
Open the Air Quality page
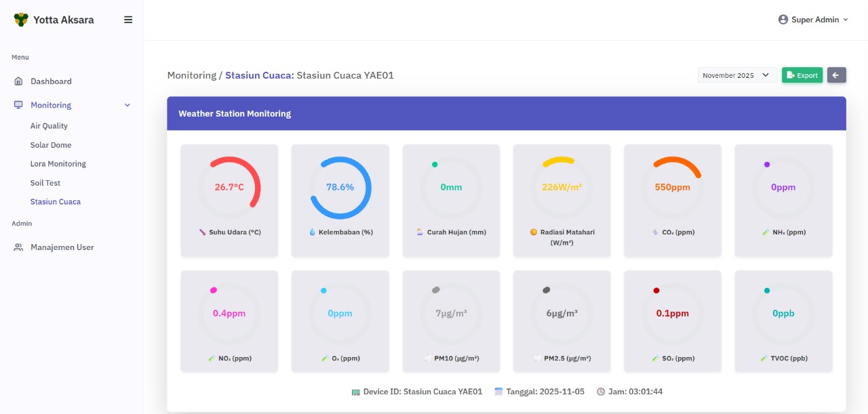[x=49, y=126]
